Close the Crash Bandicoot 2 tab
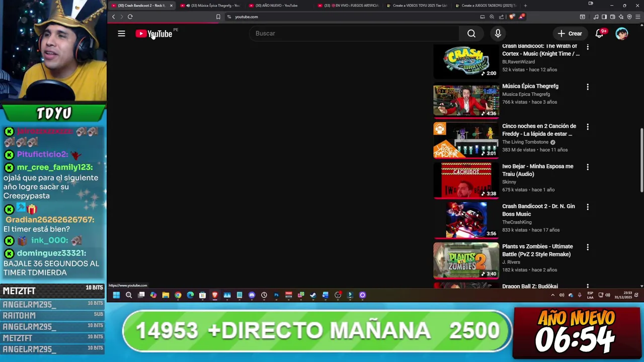The width and height of the screenshot is (644, 362). click(x=171, y=6)
